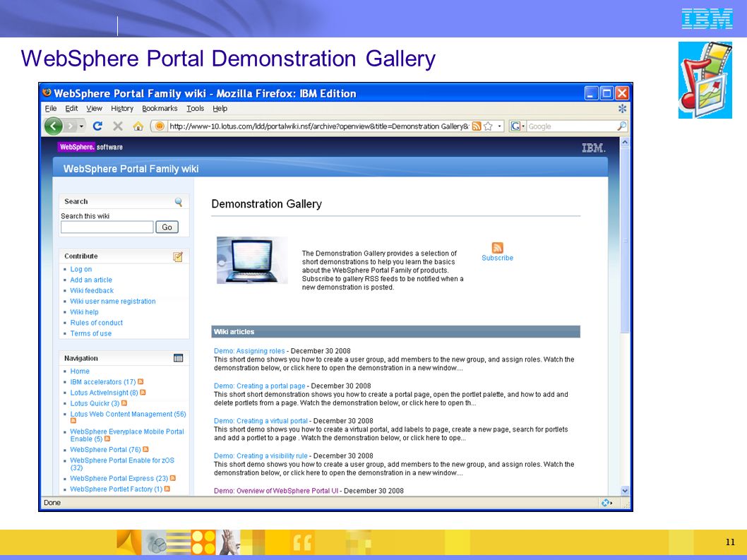The height and width of the screenshot is (560, 747).
Task: Click the Forward navigation arrow
Action: tap(71, 126)
